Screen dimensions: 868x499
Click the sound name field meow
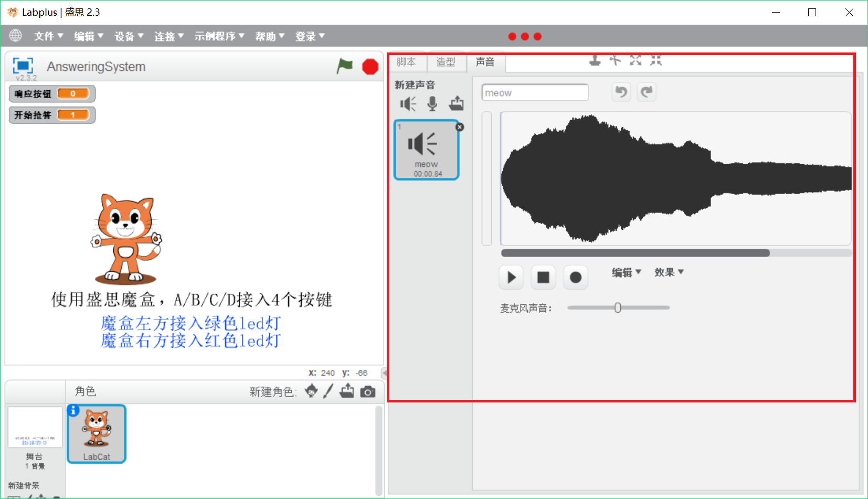[x=535, y=92]
